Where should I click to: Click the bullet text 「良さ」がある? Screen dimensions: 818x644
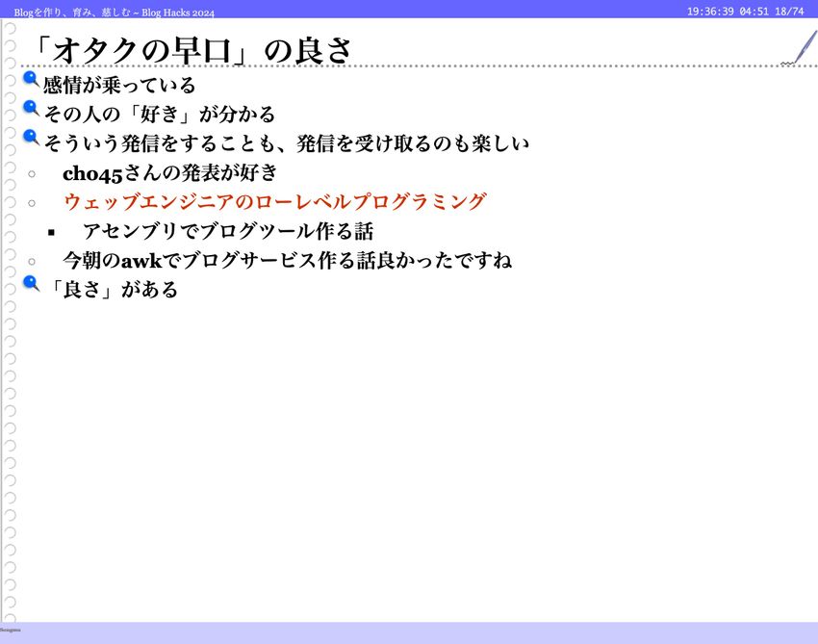point(112,289)
